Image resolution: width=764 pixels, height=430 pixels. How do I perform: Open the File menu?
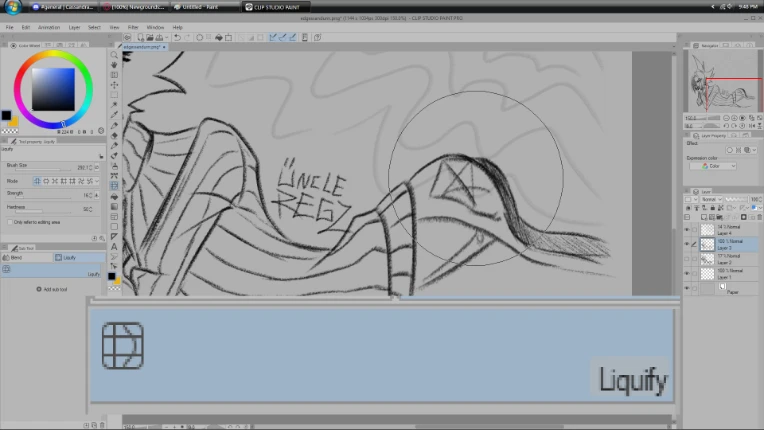coord(9,27)
